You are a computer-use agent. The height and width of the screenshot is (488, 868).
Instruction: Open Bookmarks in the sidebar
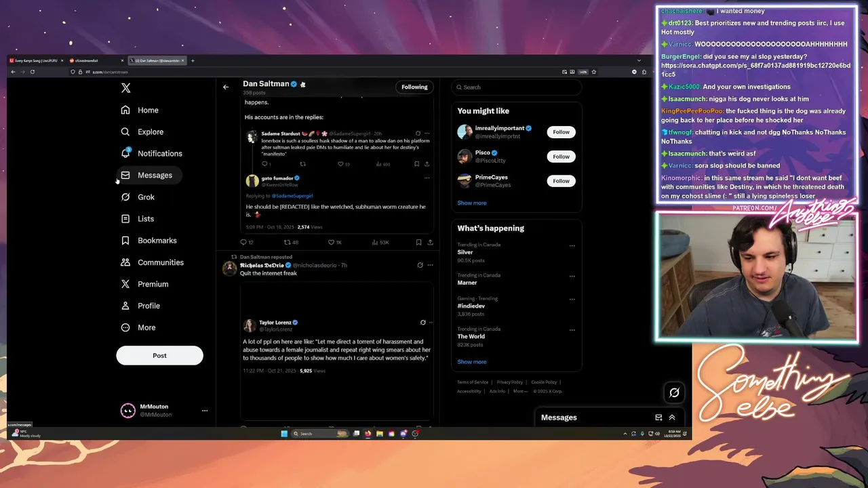click(x=149, y=241)
